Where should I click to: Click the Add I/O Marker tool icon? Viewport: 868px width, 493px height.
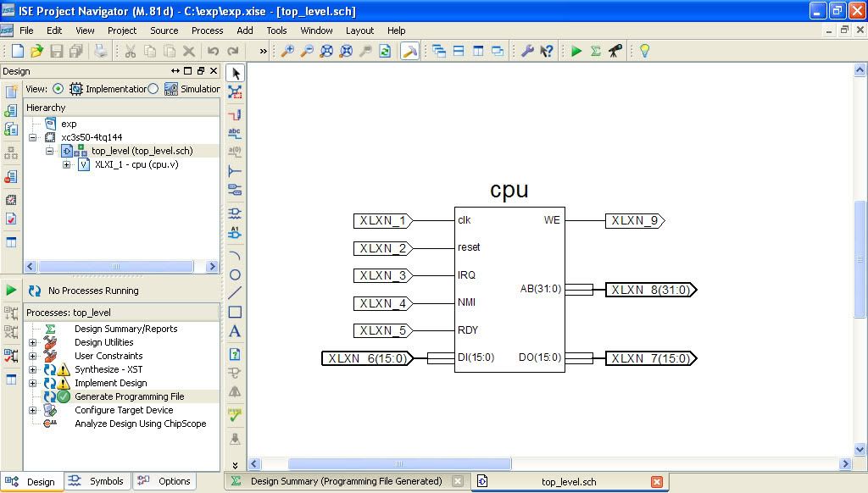(x=235, y=232)
